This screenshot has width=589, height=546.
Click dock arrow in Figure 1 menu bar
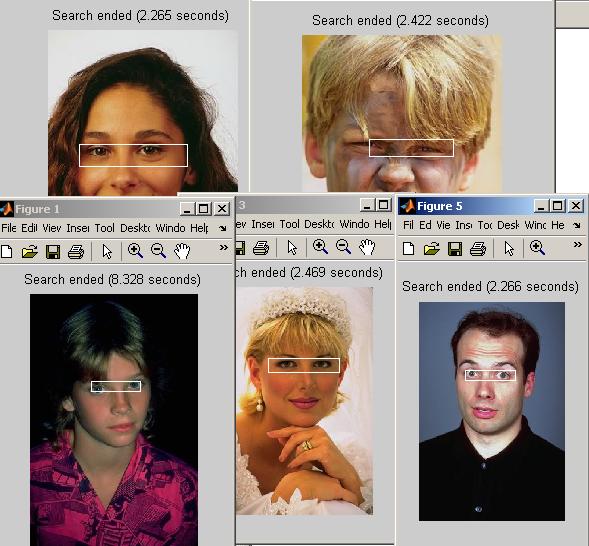point(223,228)
